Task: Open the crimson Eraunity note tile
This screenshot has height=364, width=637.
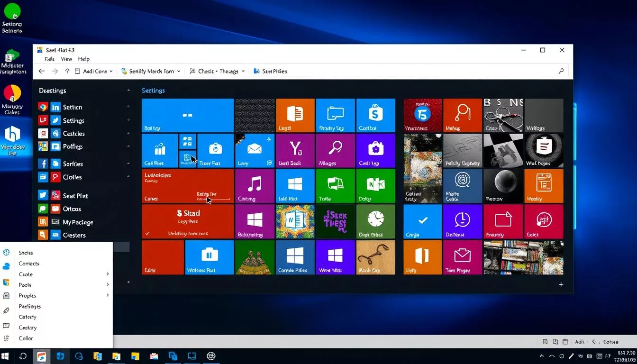Action: click(503, 221)
